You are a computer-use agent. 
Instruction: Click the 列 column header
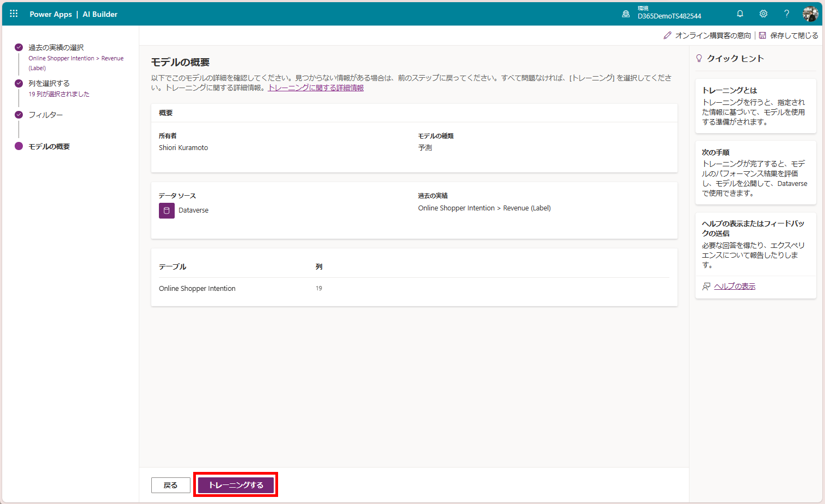319,267
